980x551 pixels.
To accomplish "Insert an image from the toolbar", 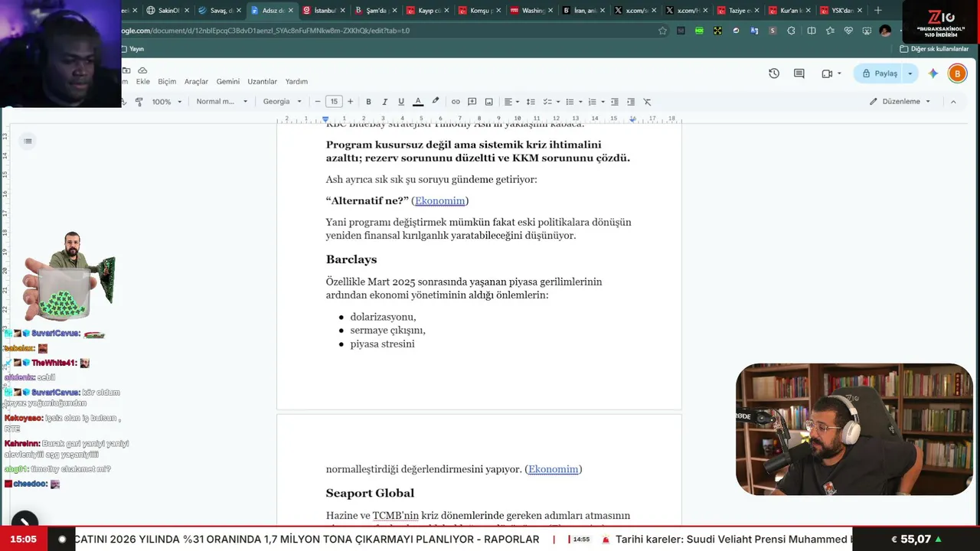I will pos(489,102).
